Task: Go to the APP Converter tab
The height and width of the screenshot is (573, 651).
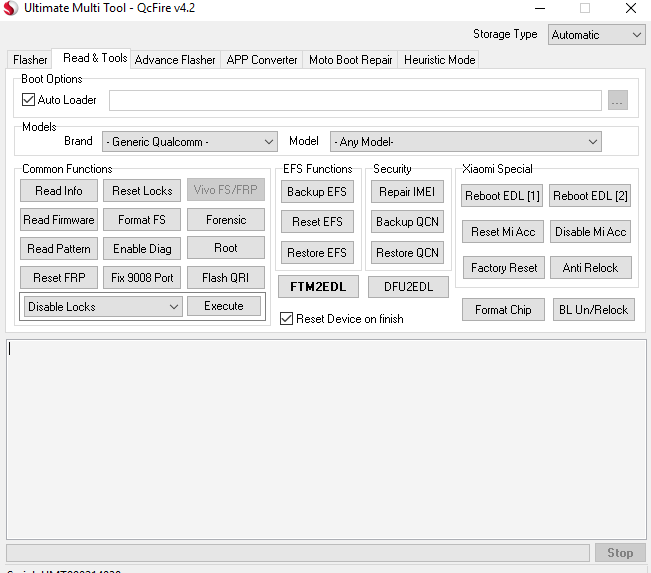Action: click(262, 60)
